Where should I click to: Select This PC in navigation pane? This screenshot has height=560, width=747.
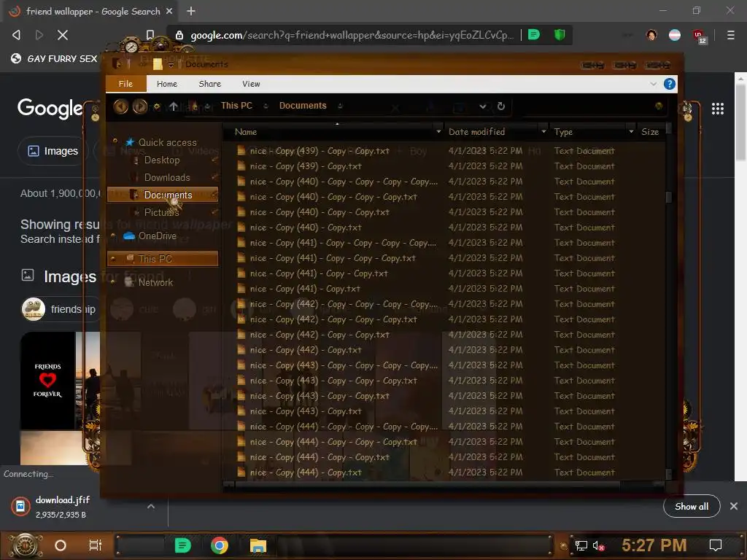coord(163,259)
